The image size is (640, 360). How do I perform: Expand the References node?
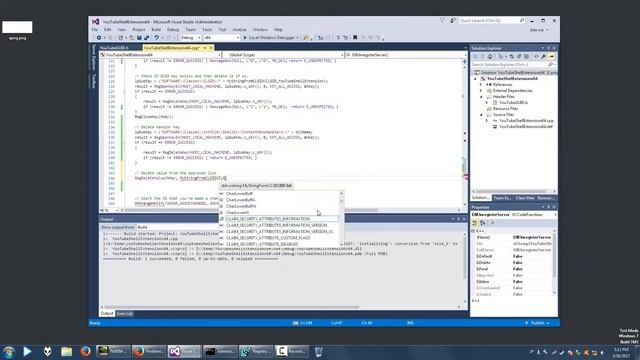[x=481, y=84]
